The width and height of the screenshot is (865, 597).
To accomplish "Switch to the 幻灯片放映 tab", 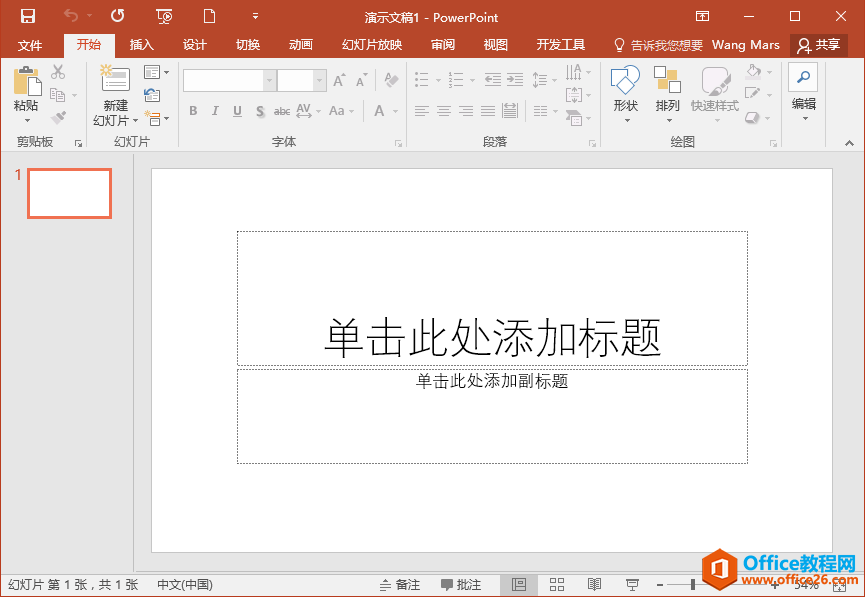I will coord(372,45).
